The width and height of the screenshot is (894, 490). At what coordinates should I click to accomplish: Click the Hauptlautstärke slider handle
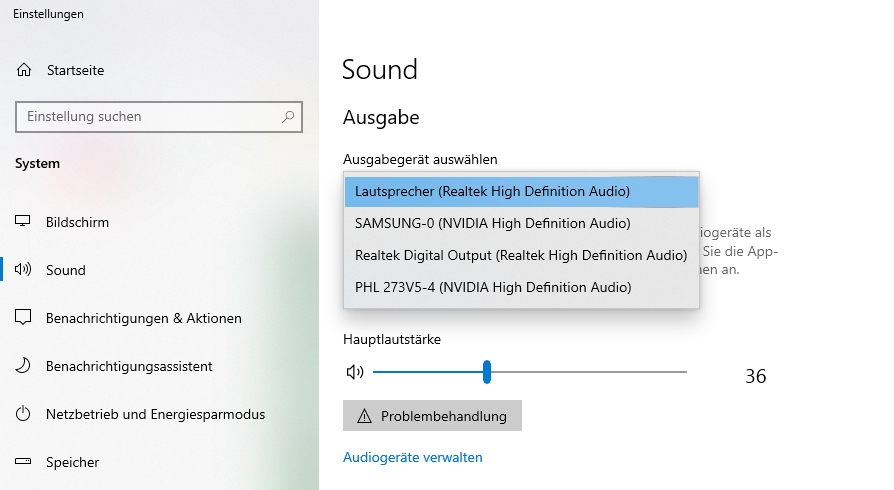coord(487,372)
